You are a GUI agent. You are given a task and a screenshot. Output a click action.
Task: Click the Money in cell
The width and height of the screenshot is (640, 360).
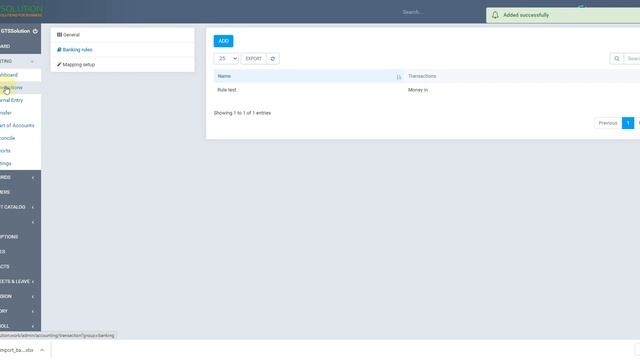[x=418, y=90]
